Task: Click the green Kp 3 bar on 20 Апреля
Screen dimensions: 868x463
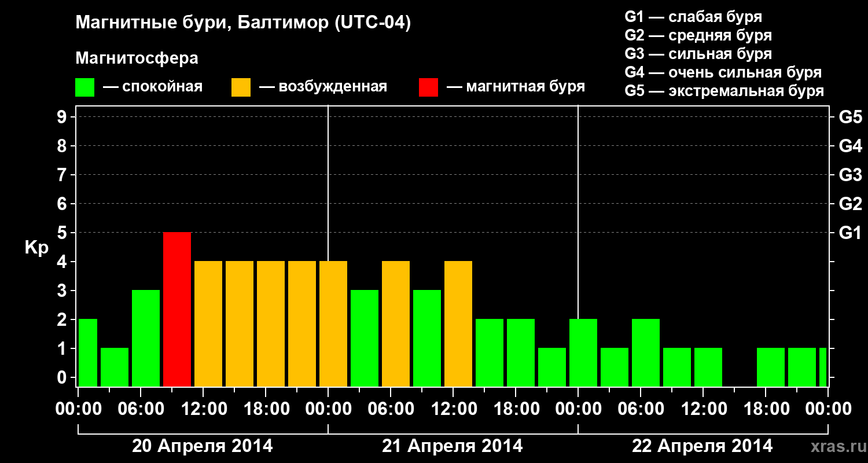Action: [x=146, y=338]
